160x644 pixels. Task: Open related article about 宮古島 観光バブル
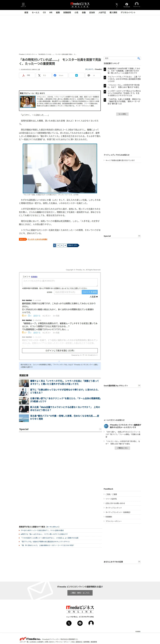tap(65, 417)
